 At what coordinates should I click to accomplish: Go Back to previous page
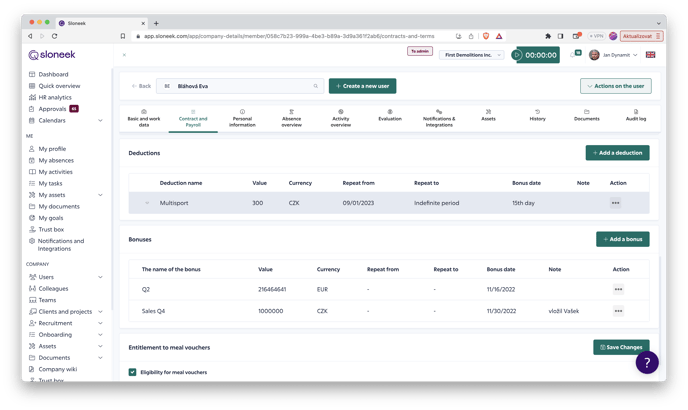[141, 86]
